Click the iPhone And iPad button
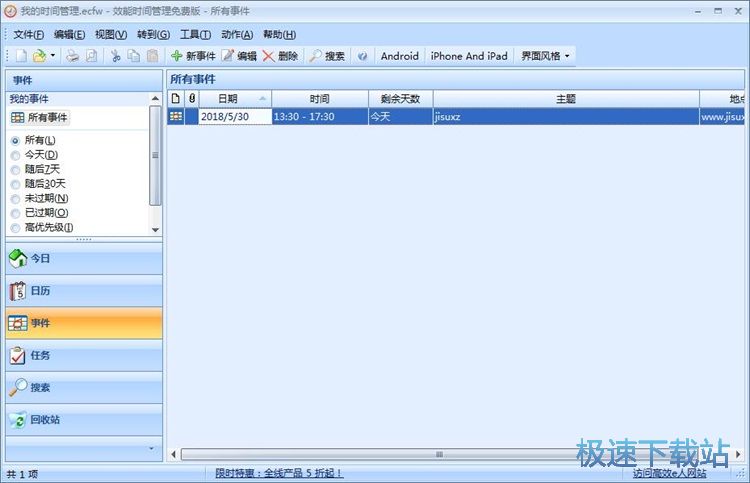Image resolution: width=750 pixels, height=483 pixels. tap(469, 56)
